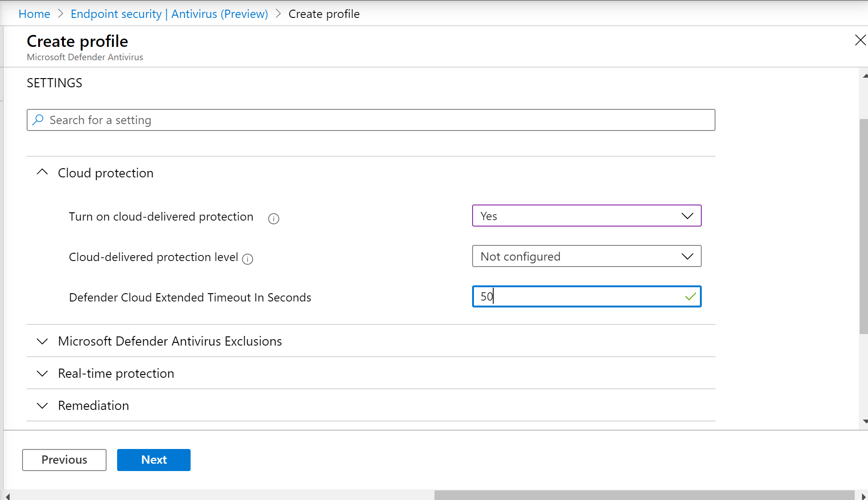Click the vertical scrollbar thumb

coord(863,225)
